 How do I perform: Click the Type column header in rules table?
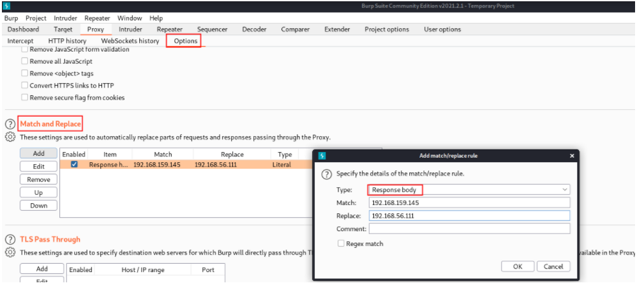point(285,155)
